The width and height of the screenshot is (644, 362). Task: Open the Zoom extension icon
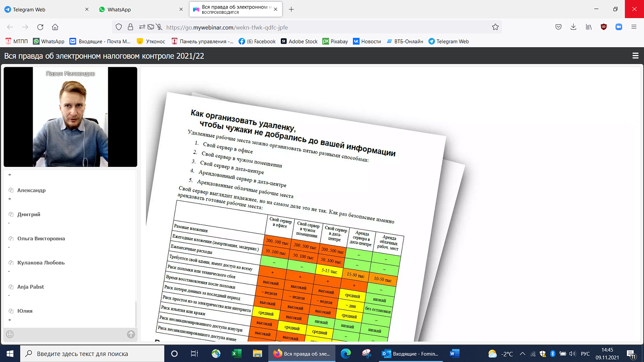[x=619, y=27]
